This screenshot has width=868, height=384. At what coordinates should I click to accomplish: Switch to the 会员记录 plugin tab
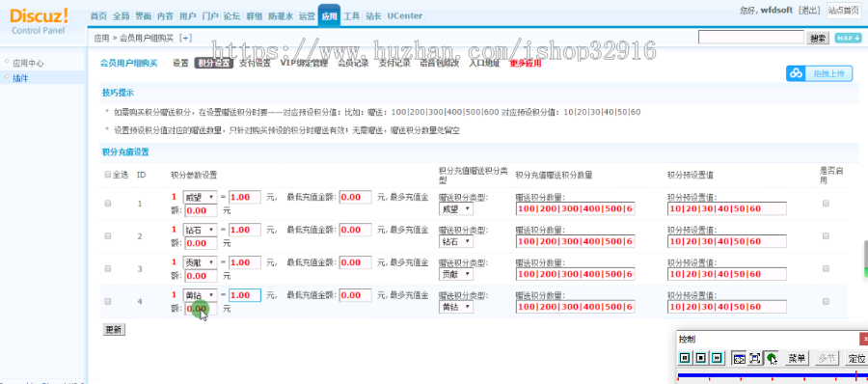tap(353, 63)
